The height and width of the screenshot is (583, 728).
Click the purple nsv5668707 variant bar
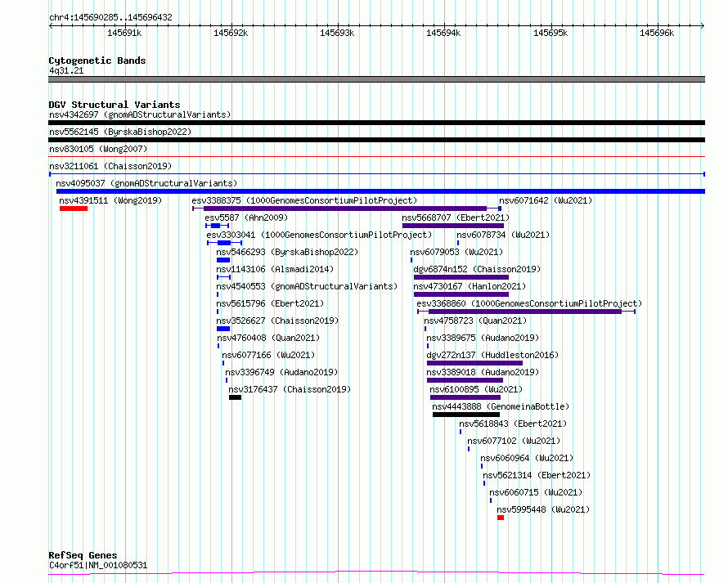tap(452, 226)
